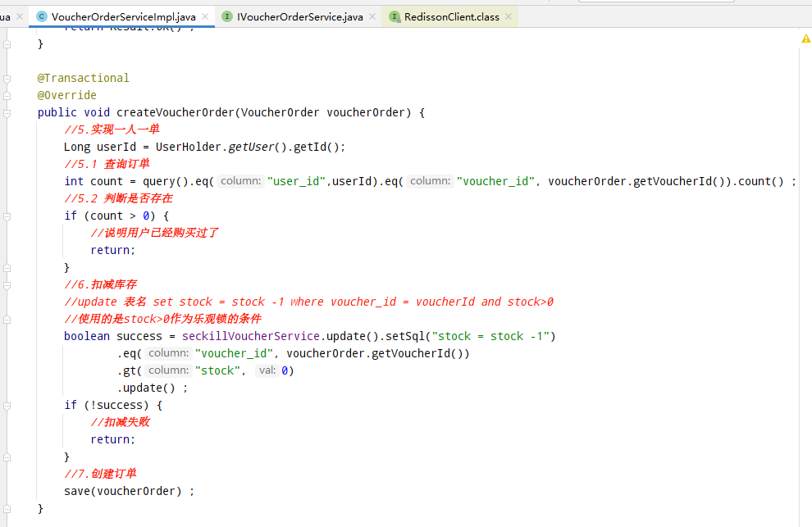Screen dimensions: 812x527
Task: Open the yellow warning inspection indicator
Action: tap(805, 39)
